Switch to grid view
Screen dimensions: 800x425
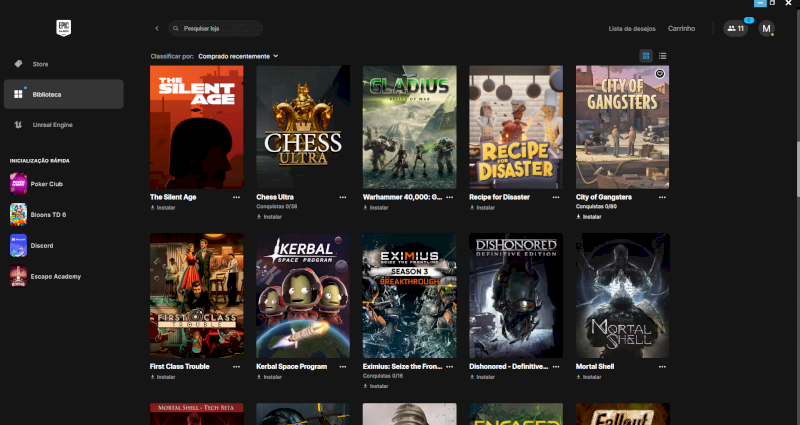point(646,56)
